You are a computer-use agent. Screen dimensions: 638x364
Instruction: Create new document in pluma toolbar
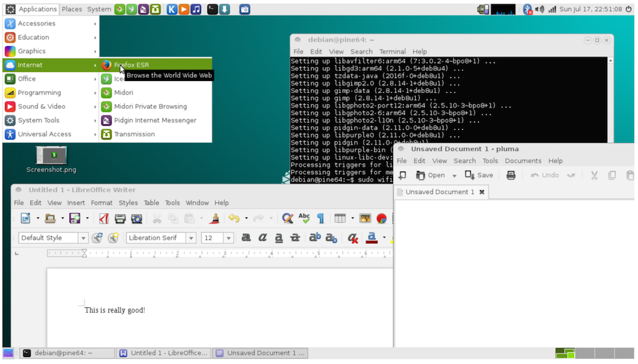pyautogui.click(x=403, y=175)
